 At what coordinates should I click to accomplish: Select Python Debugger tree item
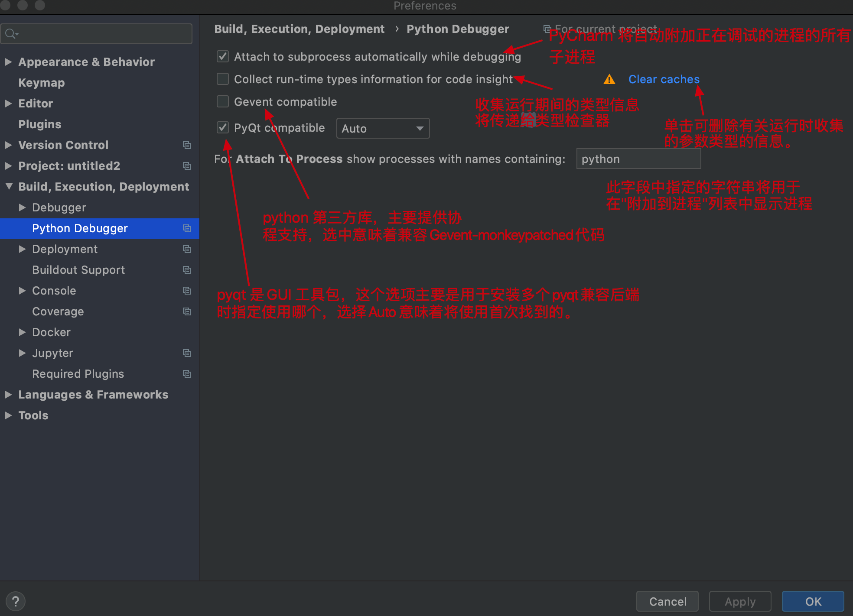pyautogui.click(x=100, y=228)
